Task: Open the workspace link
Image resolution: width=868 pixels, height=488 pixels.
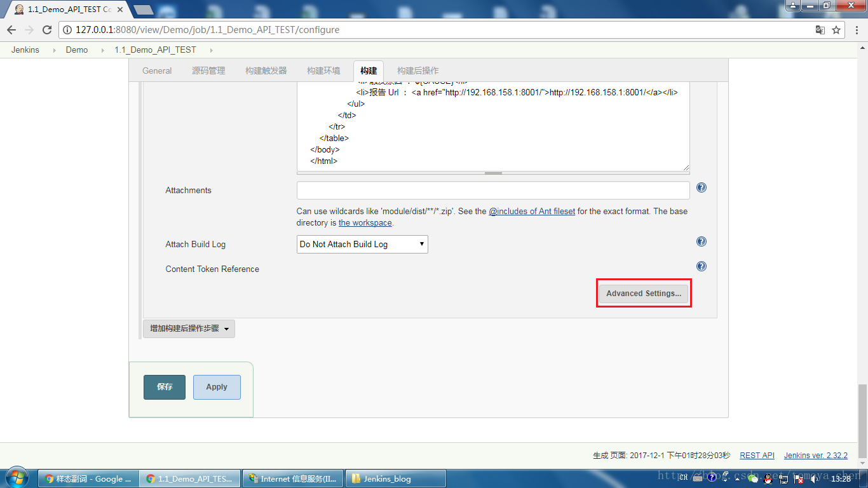Action: pyautogui.click(x=365, y=223)
